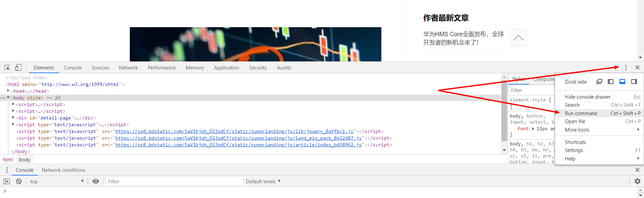Open the Security tab
Screen dimensions: 644x198
258,68
